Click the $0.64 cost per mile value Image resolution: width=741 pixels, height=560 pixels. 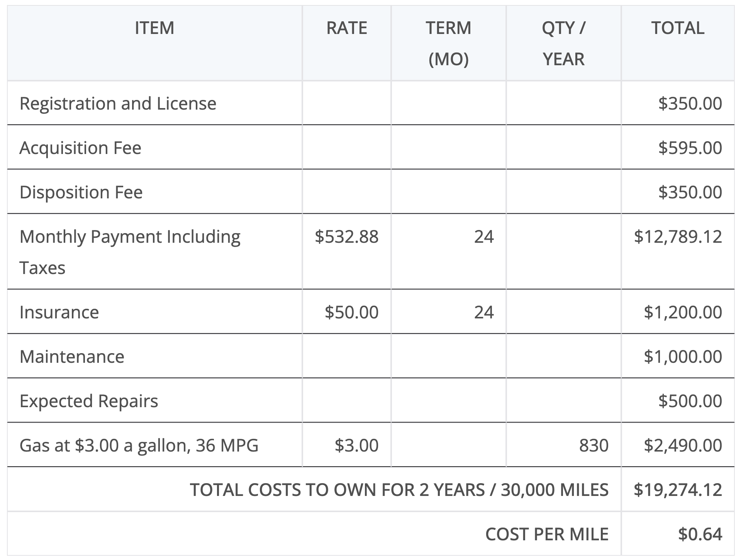(x=700, y=534)
